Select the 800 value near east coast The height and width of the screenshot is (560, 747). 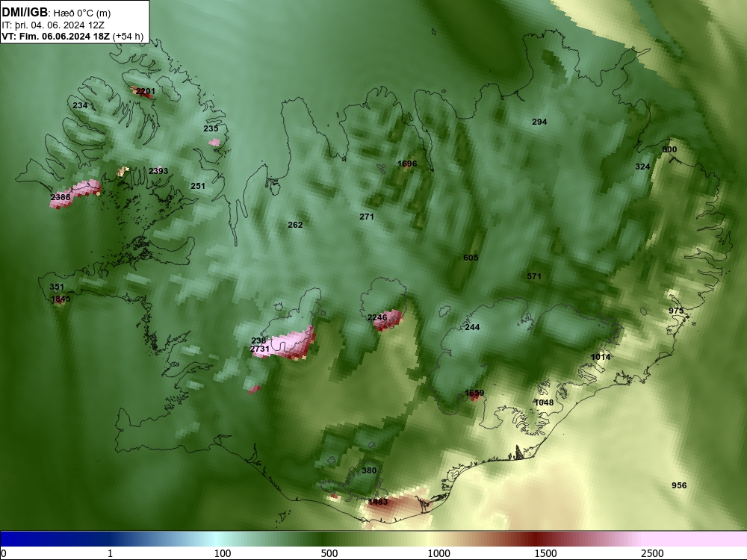(x=669, y=149)
